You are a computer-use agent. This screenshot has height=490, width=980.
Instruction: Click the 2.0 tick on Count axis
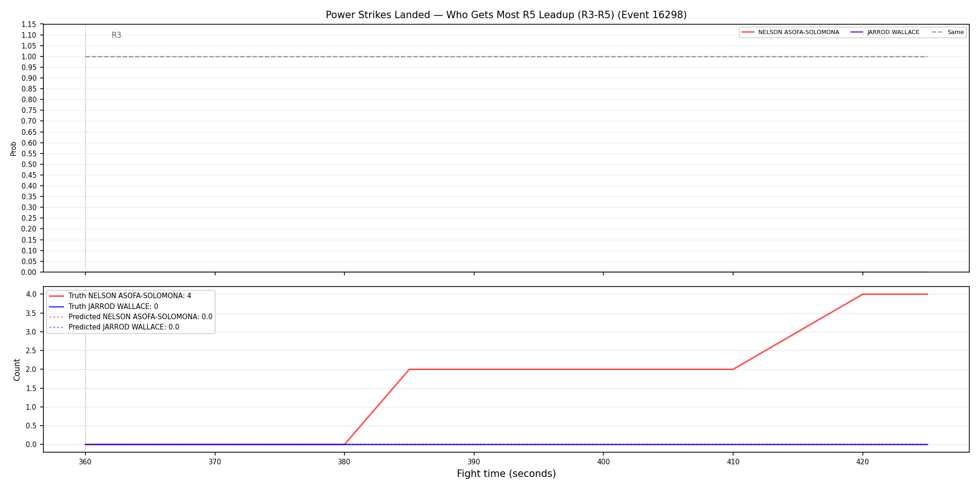point(31,370)
